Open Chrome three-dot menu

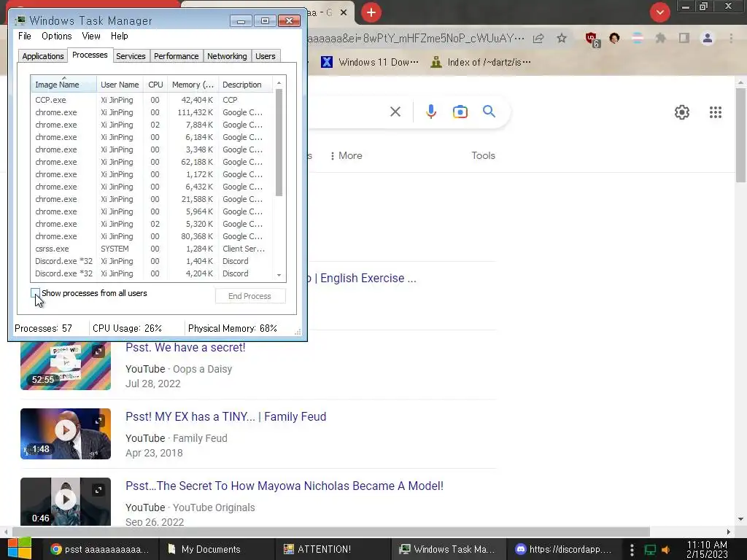pos(731,38)
